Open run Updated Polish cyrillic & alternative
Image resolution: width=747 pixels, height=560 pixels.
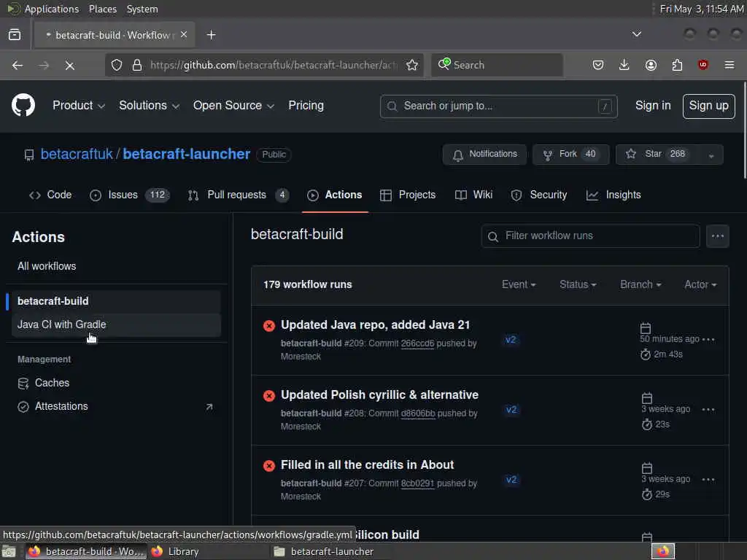tap(379, 394)
